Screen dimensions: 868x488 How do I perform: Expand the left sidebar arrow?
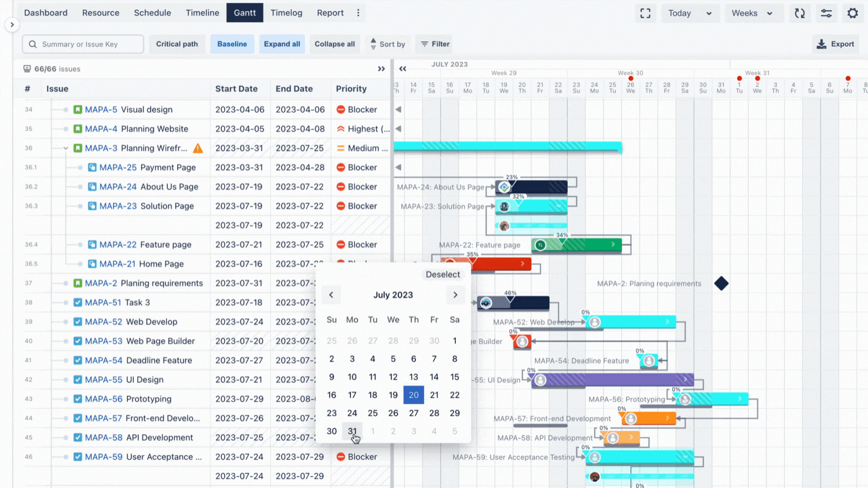[12, 25]
